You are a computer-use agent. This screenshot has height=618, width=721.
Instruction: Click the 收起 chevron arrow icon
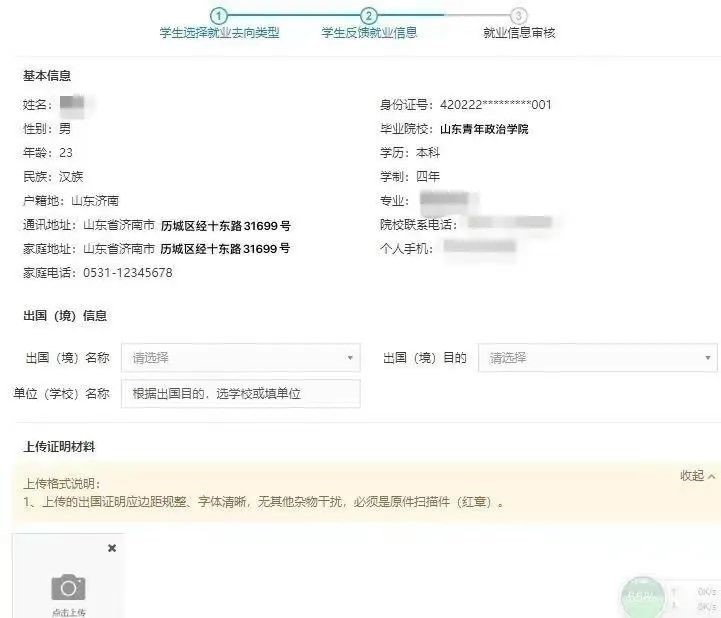coord(711,476)
